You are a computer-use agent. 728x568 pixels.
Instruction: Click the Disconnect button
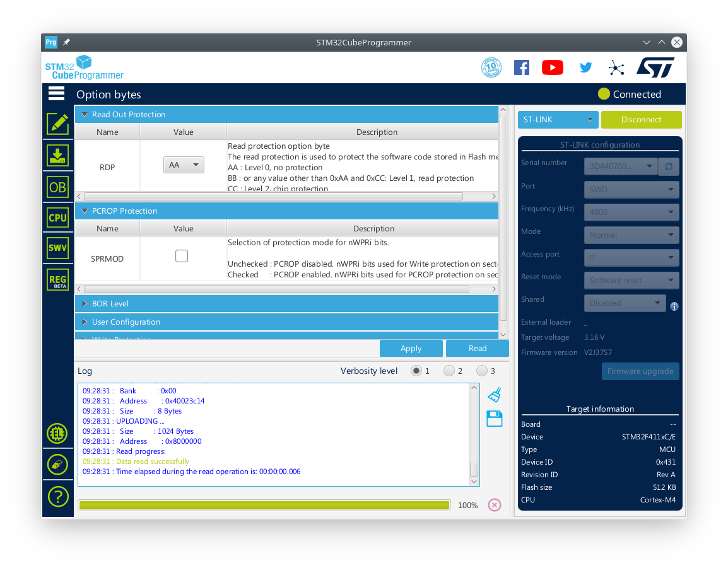(x=641, y=120)
